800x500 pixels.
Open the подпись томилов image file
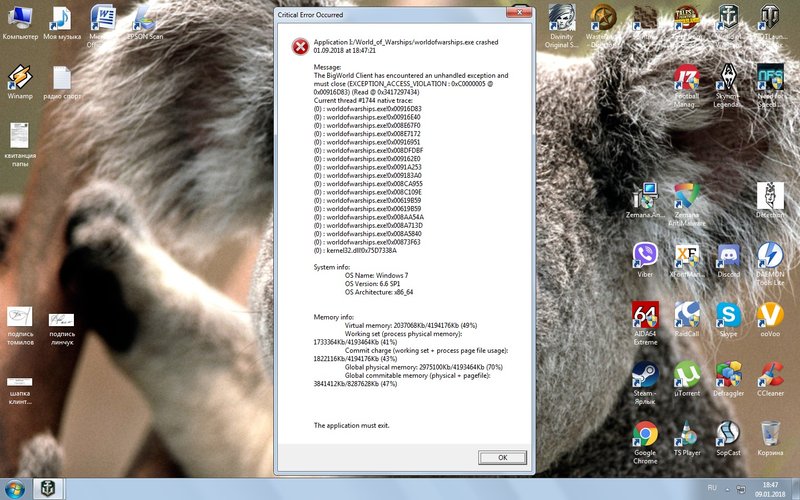(x=20, y=326)
